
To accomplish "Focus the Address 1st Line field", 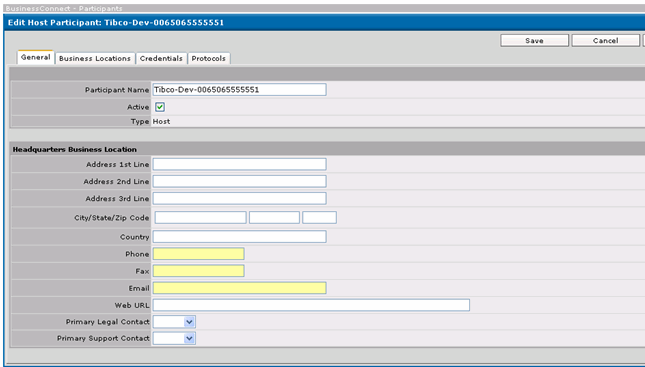I will pos(239,164).
